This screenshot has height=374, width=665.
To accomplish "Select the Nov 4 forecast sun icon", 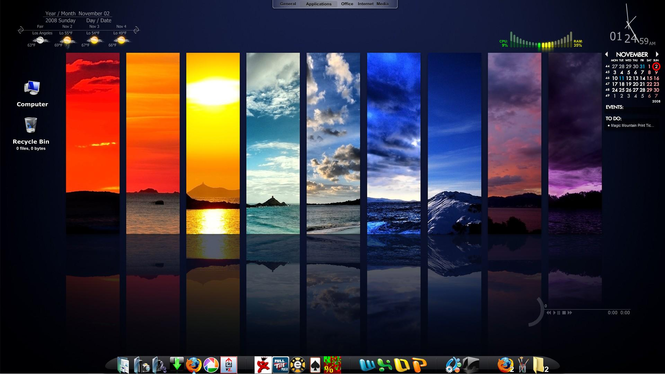I will point(121,40).
